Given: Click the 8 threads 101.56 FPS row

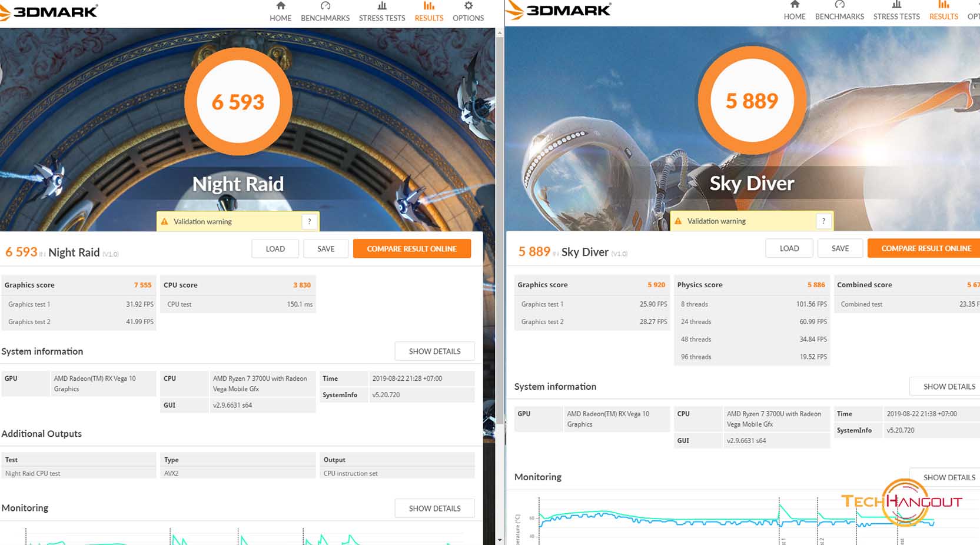Looking at the screenshot, I should point(752,304).
